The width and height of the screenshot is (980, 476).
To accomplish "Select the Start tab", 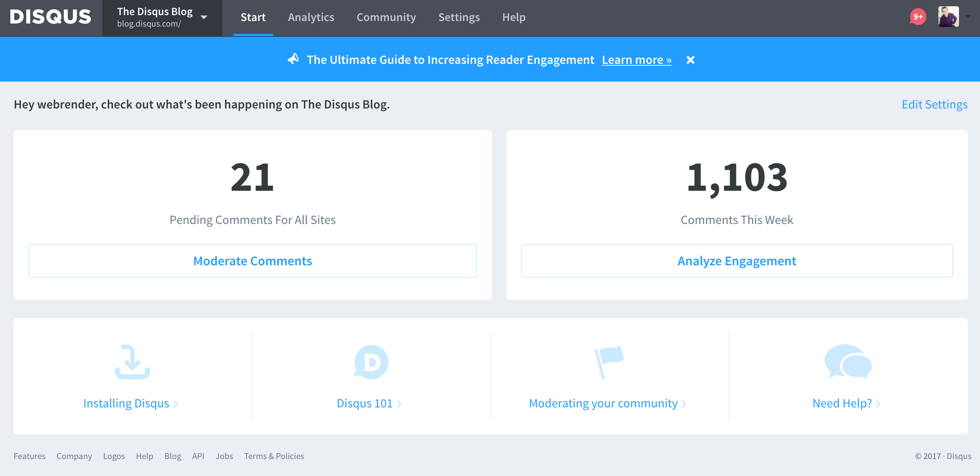I will click(253, 17).
